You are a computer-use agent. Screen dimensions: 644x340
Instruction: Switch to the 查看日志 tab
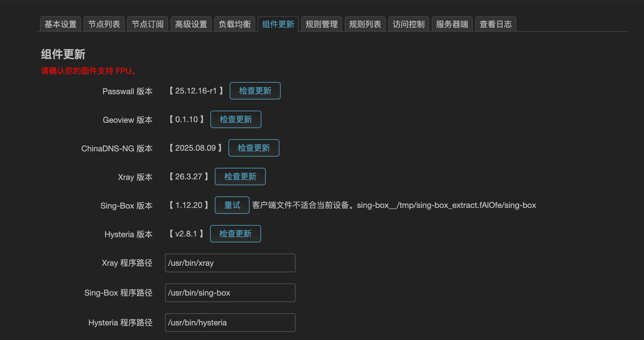coord(495,24)
